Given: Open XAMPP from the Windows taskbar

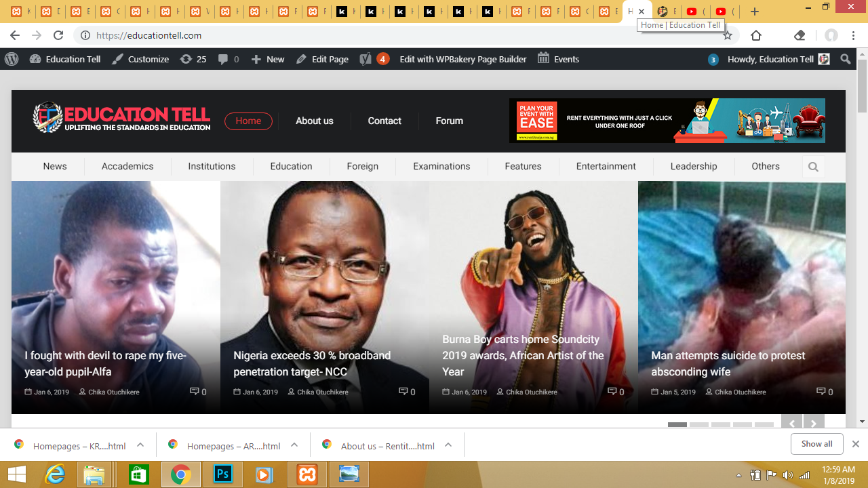Looking at the screenshot, I should tap(307, 474).
